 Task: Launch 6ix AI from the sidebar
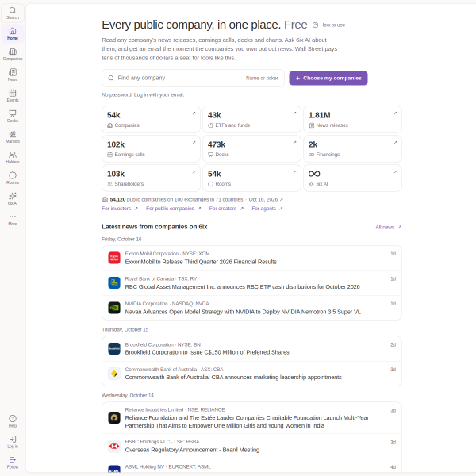[x=13, y=199]
